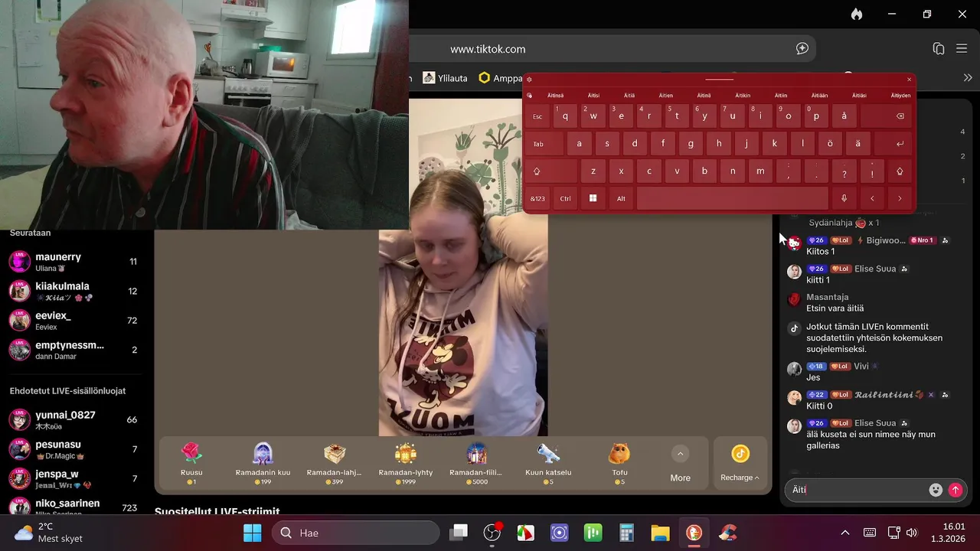Open the browser AI chat icon in address bar

pyautogui.click(x=802, y=48)
